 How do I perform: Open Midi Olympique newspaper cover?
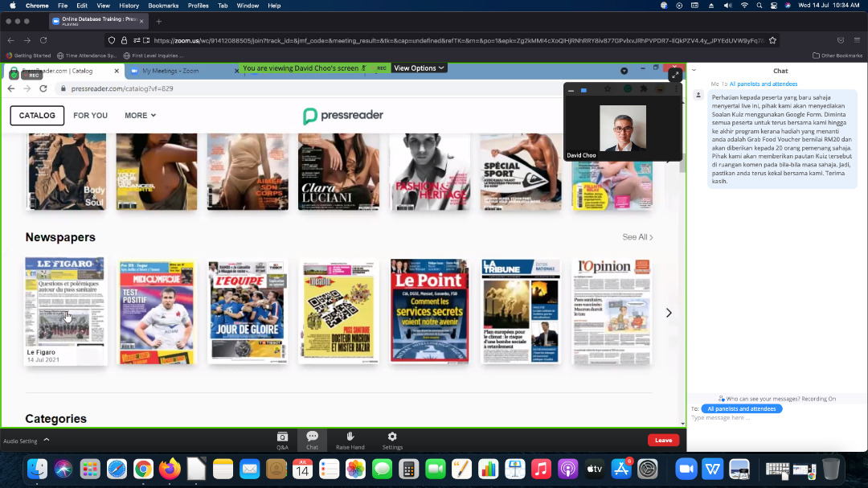(x=157, y=312)
